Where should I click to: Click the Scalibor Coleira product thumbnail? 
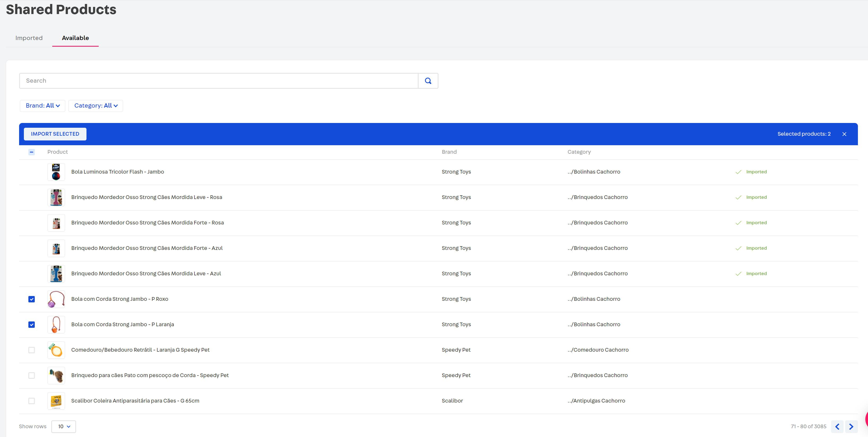pyautogui.click(x=56, y=401)
